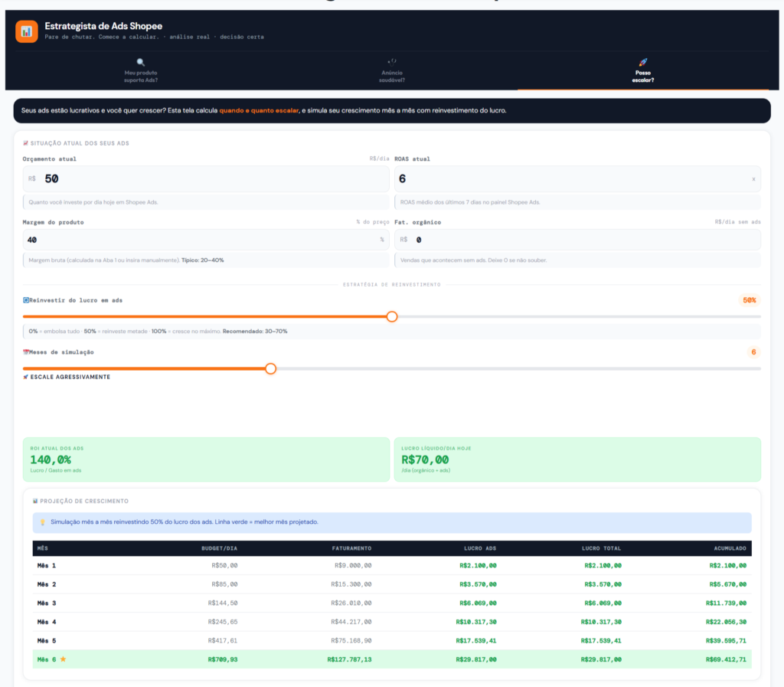Focus the ROAS atual input field
Screen dimensions: 784x687
(577, 179)
